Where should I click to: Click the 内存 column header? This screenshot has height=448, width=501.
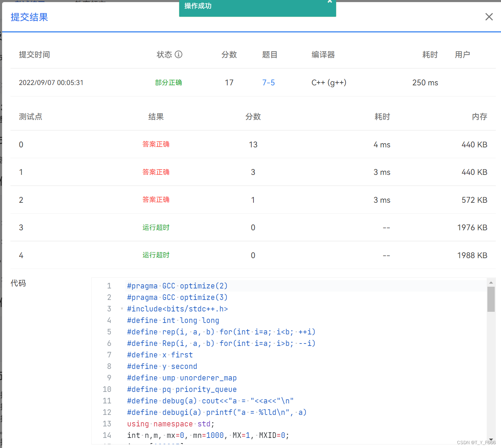point(479,117)
